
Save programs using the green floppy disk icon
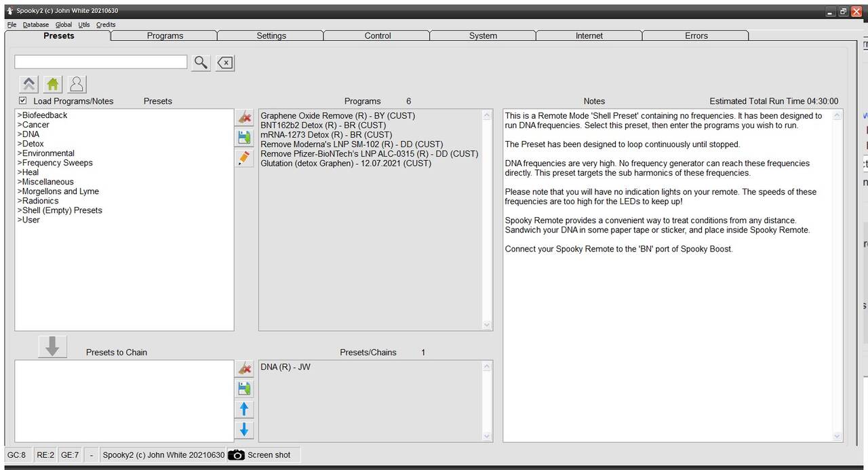[x=244, y=138]
